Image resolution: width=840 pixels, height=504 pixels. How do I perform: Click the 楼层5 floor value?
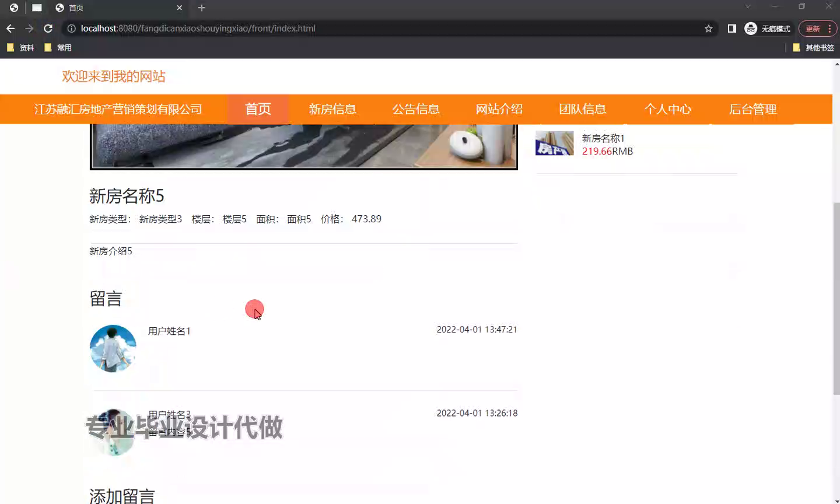(235, 219)
